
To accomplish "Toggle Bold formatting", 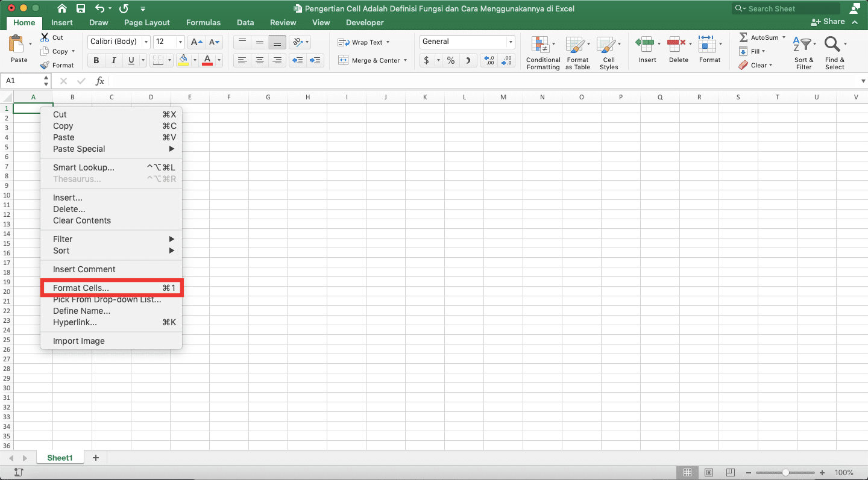I will click(96, 60).
